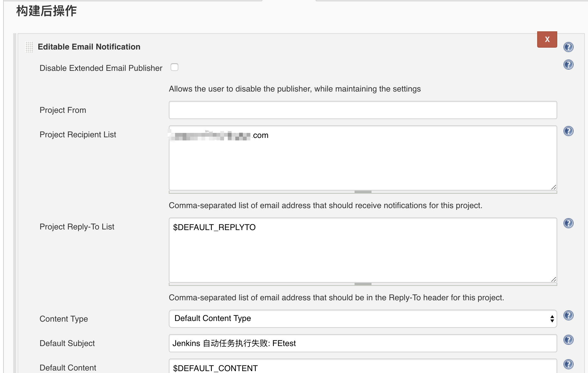Image resolution: width=588 pixels, height=373 pixels.
Task: Click the Project From label
Action: (x=63, y=110)
